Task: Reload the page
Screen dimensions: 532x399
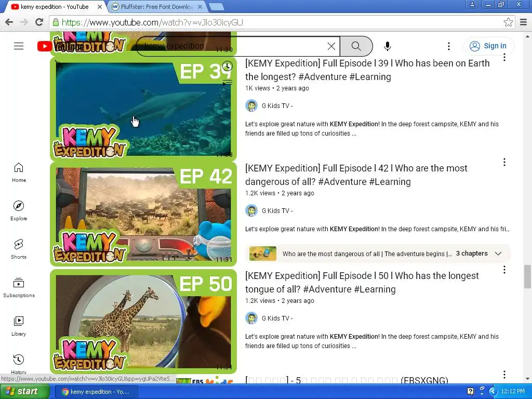Action: 39,22
